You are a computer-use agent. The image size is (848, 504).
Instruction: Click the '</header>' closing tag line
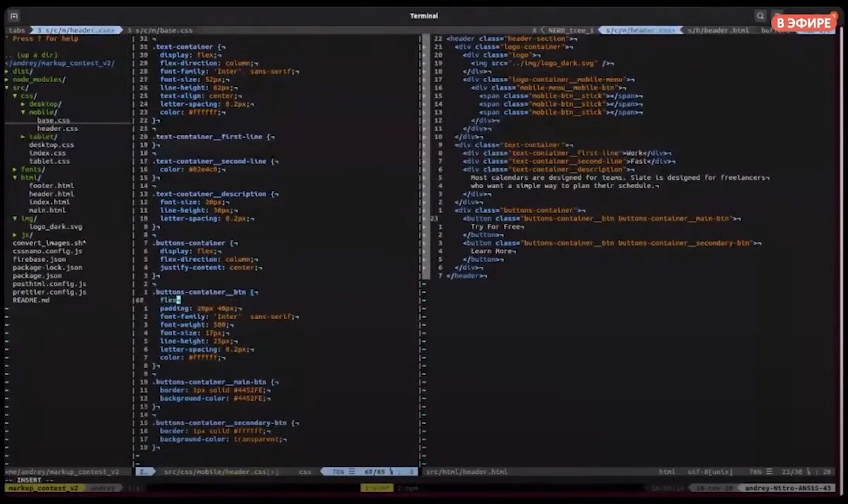pos(466,276)
